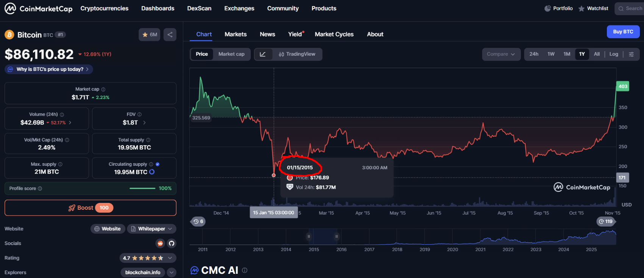Screen dimensions: 644x278
Task: Open 'Why is BTC's price up today?' link
Action: click(49, 69)
